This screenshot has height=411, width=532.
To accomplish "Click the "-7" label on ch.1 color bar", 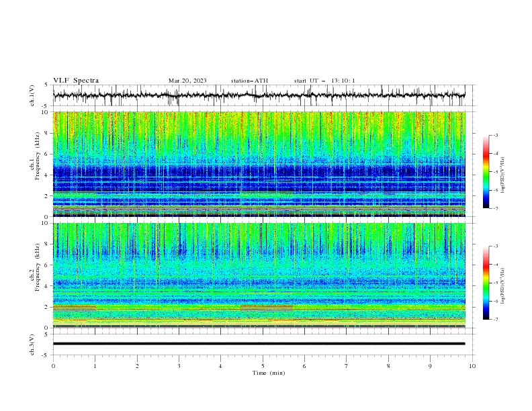I will coord(495,208).
